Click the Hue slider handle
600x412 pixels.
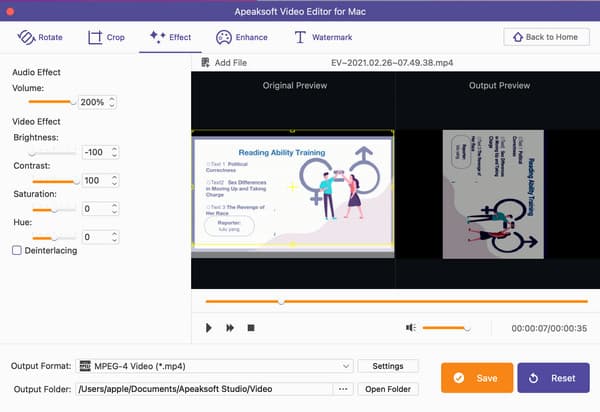click(54, 238)
